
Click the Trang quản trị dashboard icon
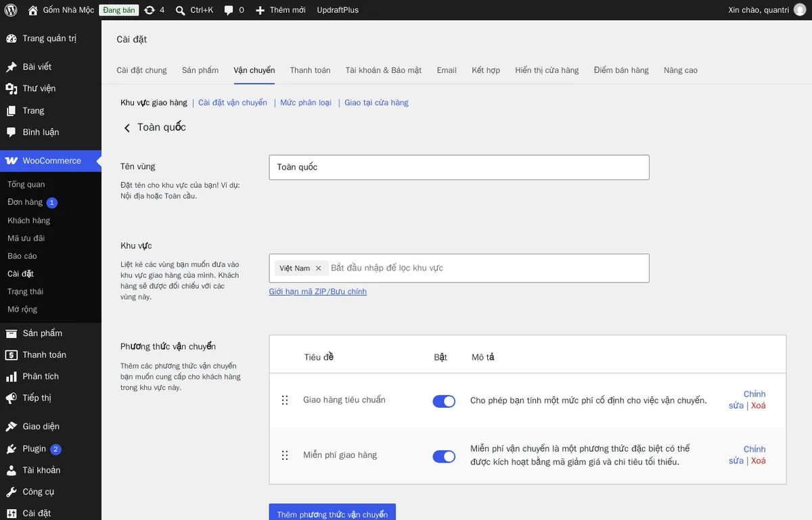point(12,39)
